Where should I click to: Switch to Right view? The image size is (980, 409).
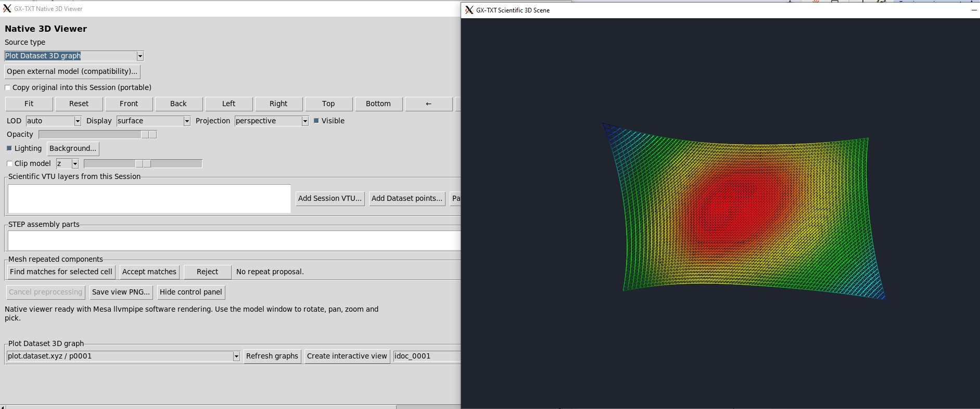[278, 104]
